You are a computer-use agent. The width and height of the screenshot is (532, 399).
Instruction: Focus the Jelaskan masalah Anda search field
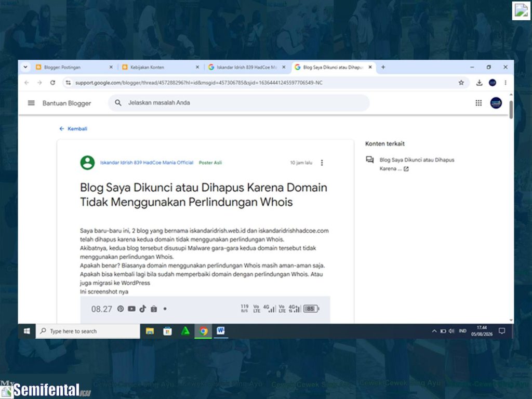click(239, 102)
